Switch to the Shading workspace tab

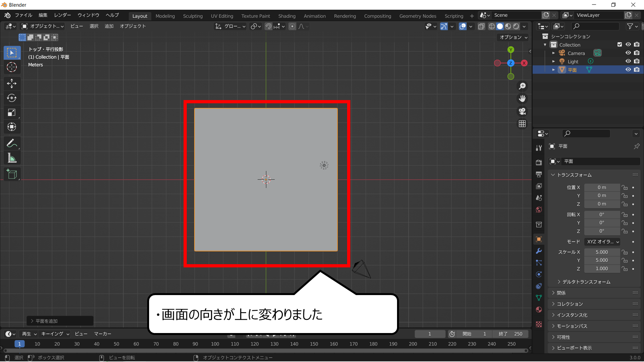point(287,16)
